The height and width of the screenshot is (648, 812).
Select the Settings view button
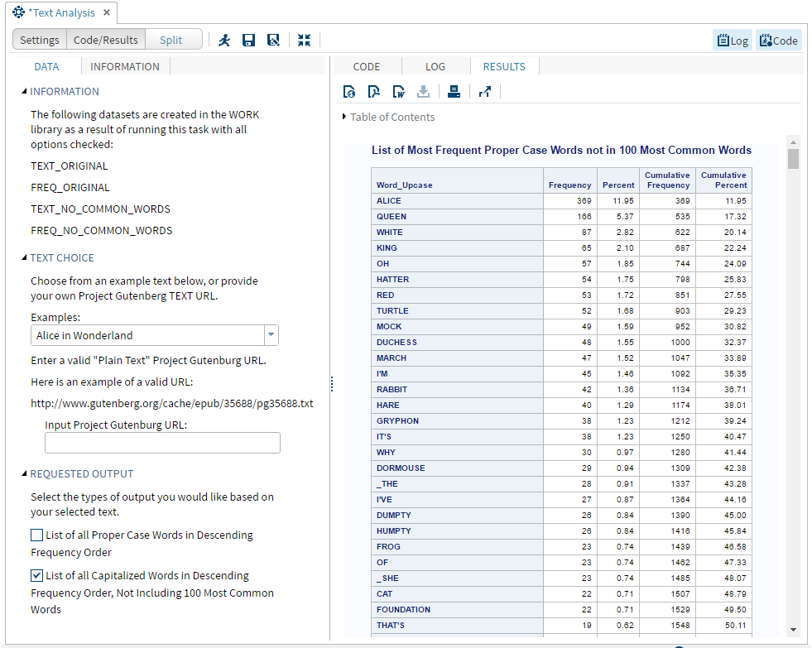(x=40, y=40)
